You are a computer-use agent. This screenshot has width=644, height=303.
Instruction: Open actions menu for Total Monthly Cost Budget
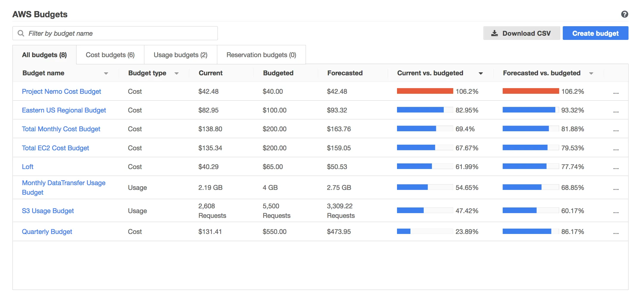(x=616, y=130)
